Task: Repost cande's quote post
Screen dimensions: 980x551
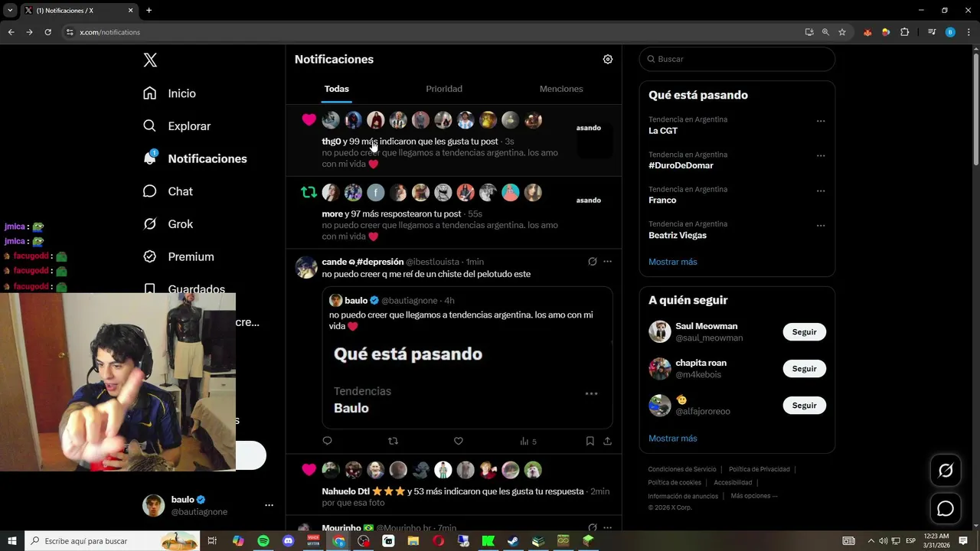Action: point(394,441)
